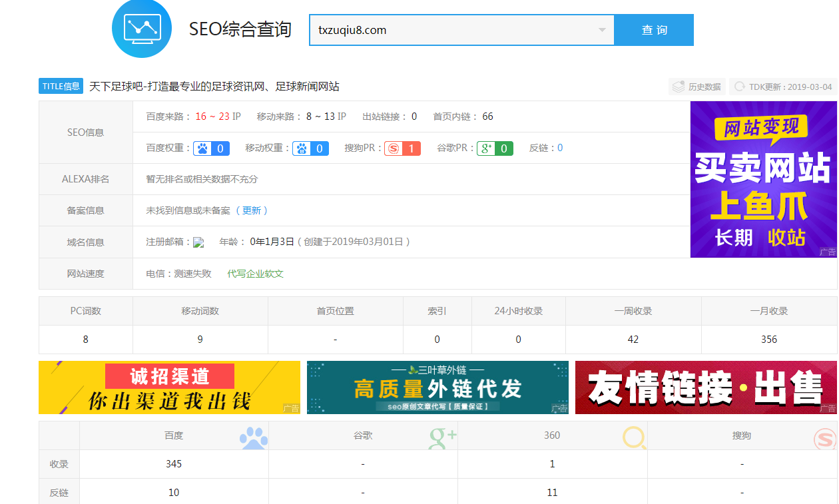Image resolution: width=839 pixels, height=504 pixels.
Task: Click the Baidu paw icon in 百度 column
Action: coord(254,437)
